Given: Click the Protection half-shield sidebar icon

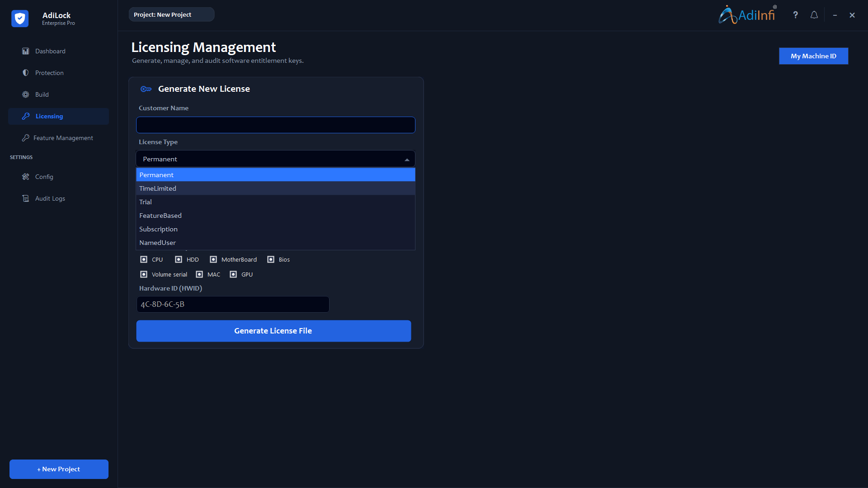Looking at the screenshot, I should 26,73.
